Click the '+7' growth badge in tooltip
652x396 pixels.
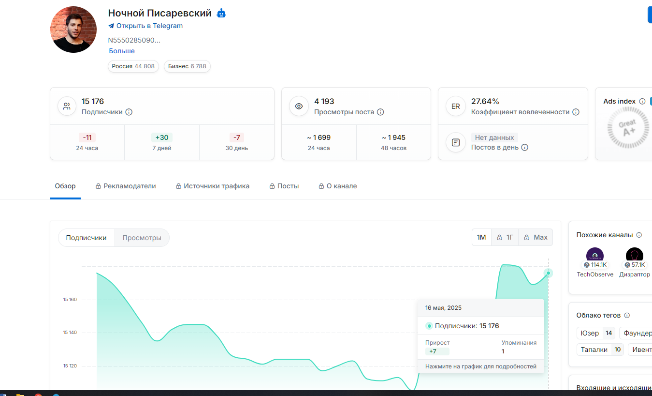[x=437, y=351]
